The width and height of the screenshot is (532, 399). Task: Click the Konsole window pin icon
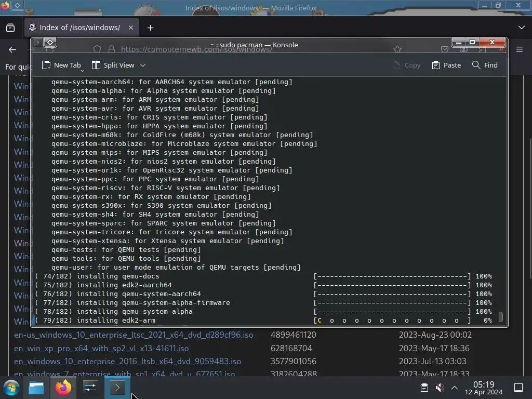click(50, 42)
